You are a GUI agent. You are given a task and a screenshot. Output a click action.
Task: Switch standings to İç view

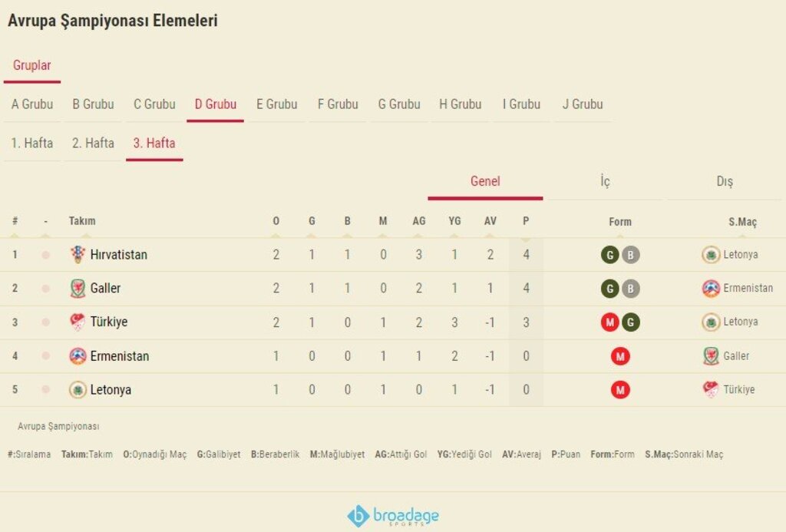coord(605,181)
